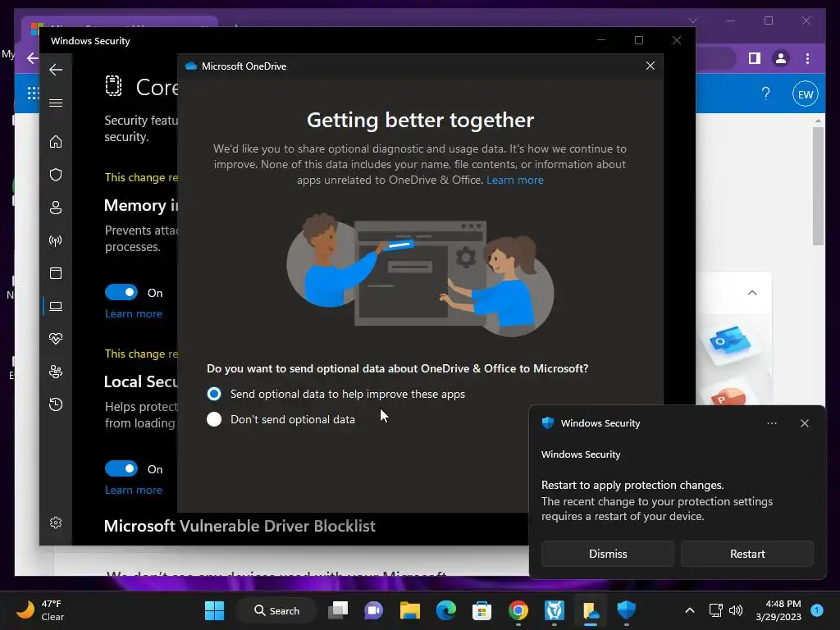840x630 pixels.
Task: Dismiss the Windows Security notification
Action: pyautogui.click(x=608, y=554)
